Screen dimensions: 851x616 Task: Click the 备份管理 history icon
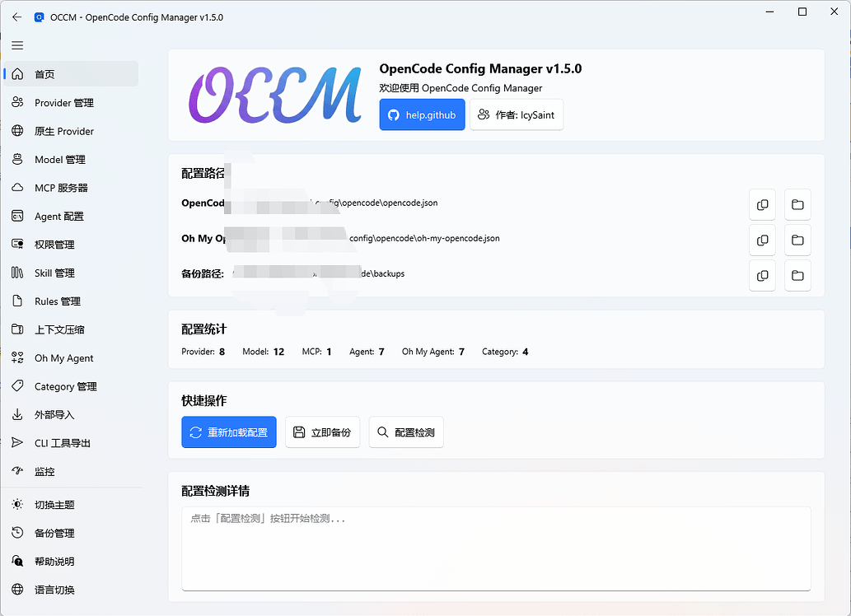coord(17,533)
